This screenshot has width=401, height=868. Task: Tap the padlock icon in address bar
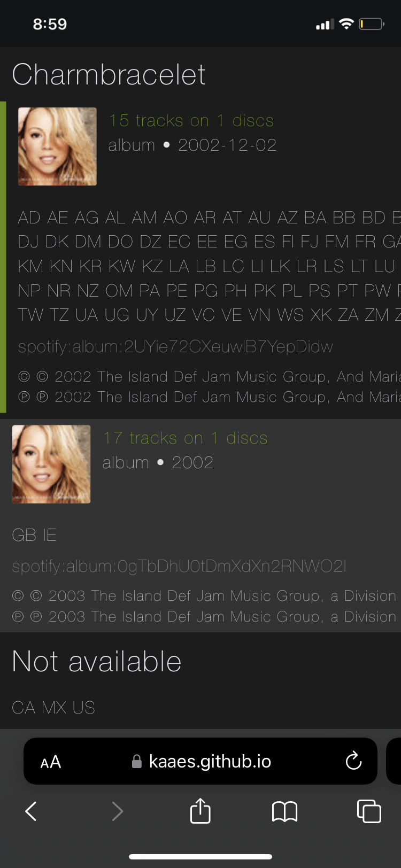pos(137,761)
